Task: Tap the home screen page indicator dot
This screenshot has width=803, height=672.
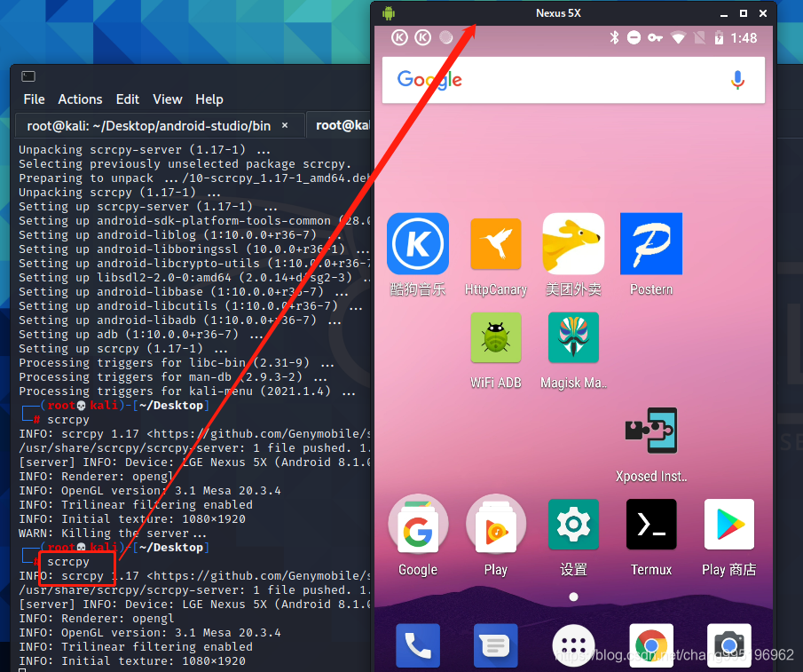Action: click(573, 597)
